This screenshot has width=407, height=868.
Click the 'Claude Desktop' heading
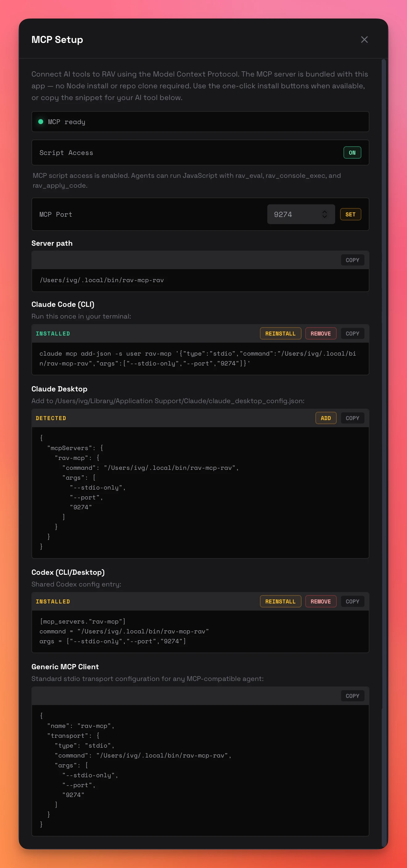click(x=59, y=389)
